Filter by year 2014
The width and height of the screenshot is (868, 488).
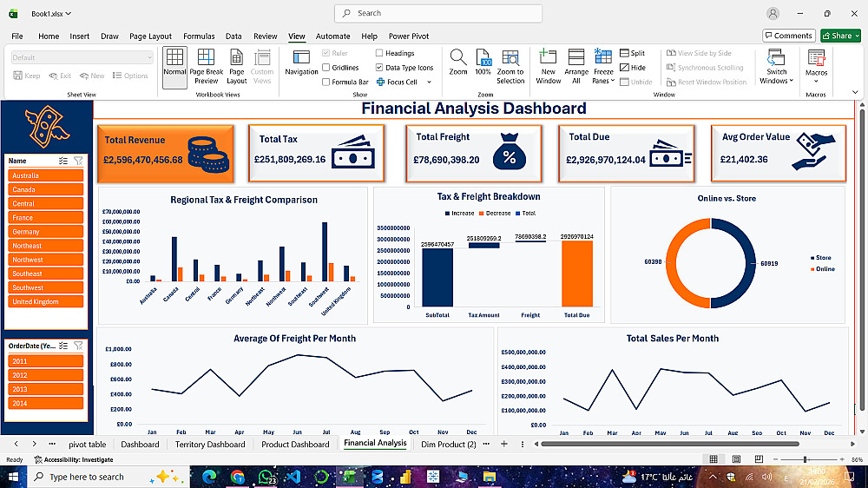click(x=45, y=403)
